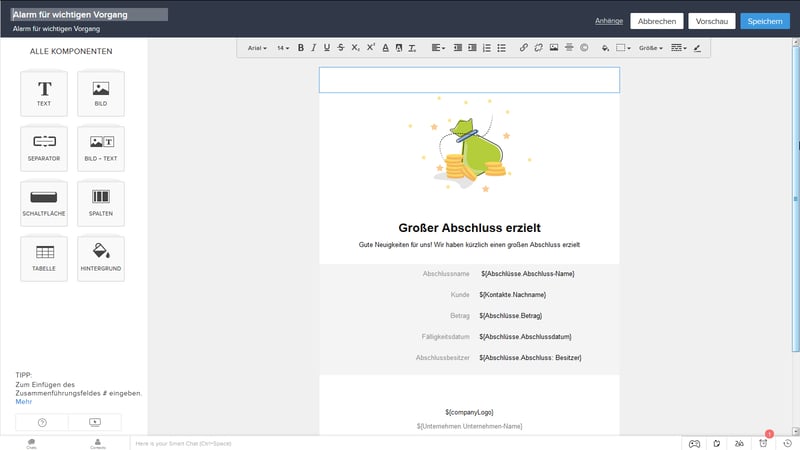Image resolution: width=800 pixels, height=450 pixels.
Task: Click the template name input field
Action: pos(89,15)
